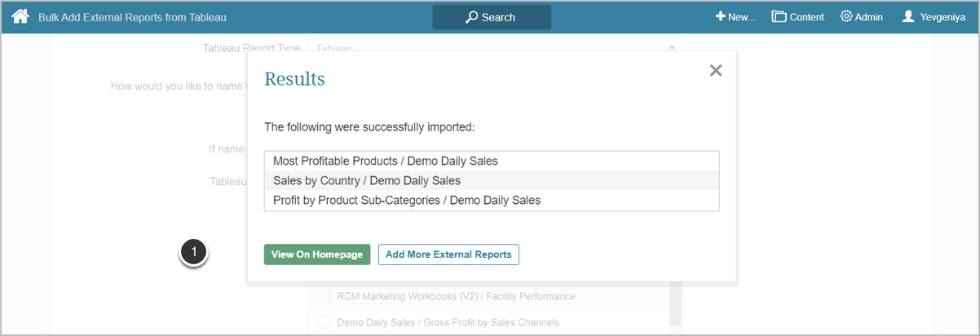The image size is (980, 336).
Task: Click the magnifier icon in Search
Action: (471, 17)
